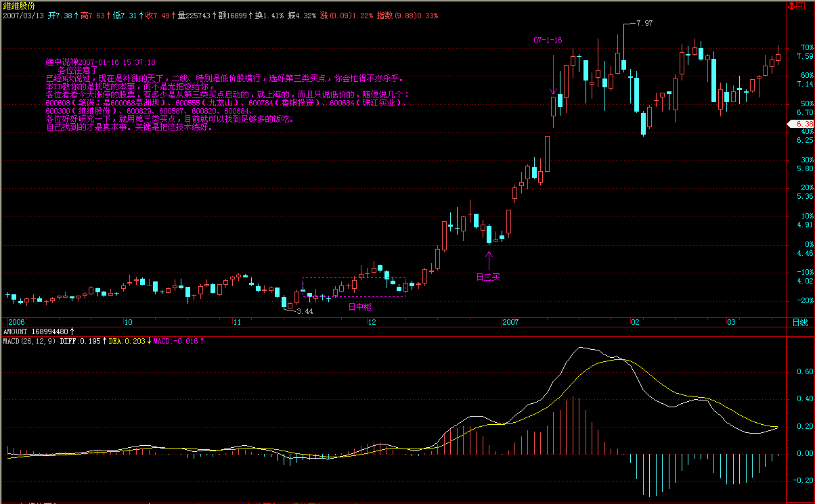Click the dashed magenta 中枢 rectangle
The image size is (815, 504).
click(353, 278)
